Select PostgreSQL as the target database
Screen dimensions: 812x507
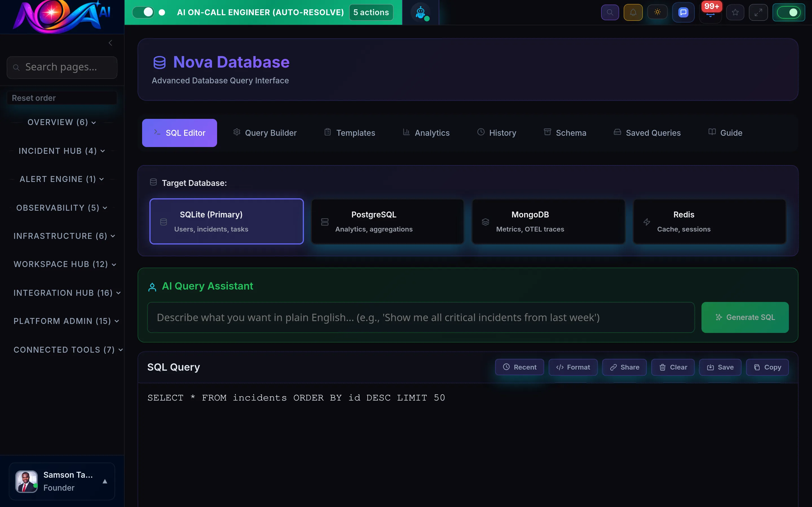[387, 221]
